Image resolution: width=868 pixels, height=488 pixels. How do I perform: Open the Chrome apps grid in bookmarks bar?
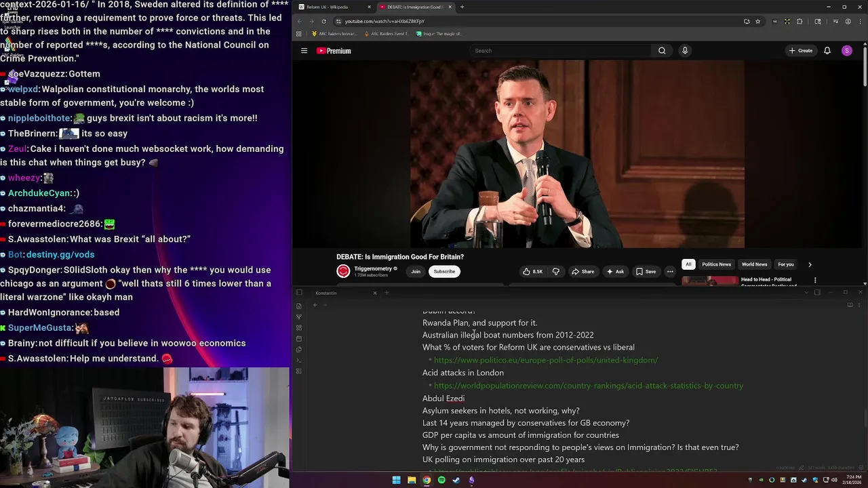coord(299,33)
